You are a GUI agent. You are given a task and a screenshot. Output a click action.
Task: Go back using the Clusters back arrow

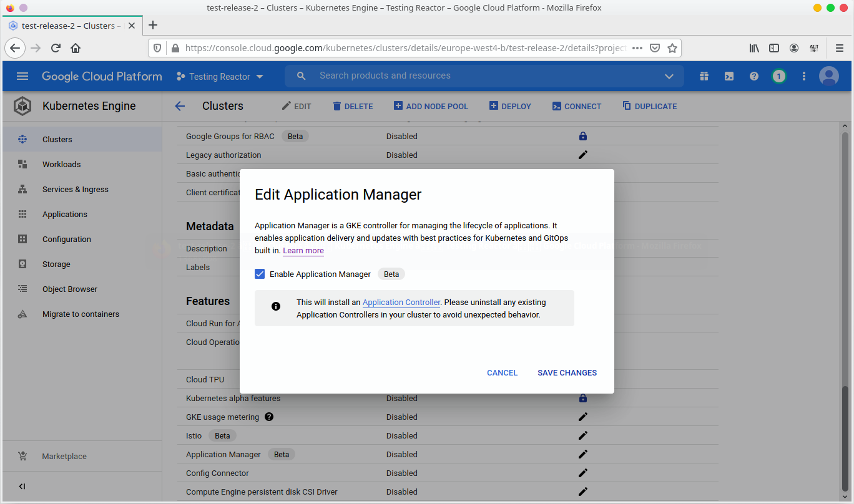pyautogui.click(x=180, y=106)
